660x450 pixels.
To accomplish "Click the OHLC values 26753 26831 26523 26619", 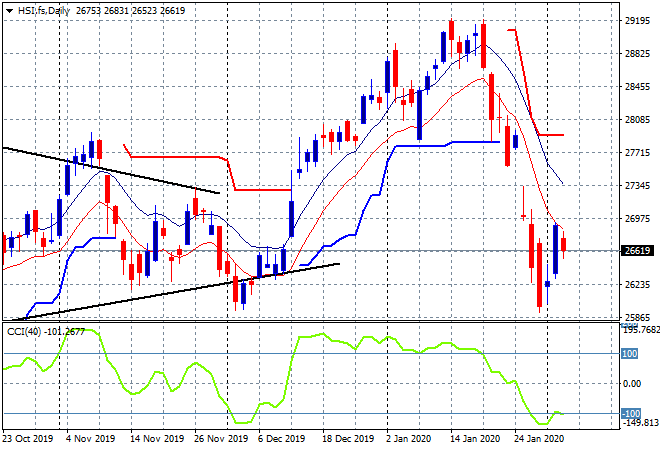I will click(x=130, y=11).
